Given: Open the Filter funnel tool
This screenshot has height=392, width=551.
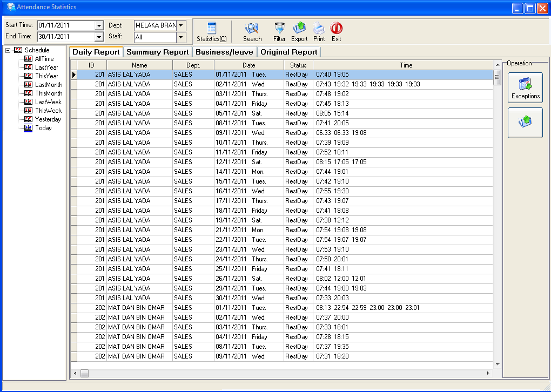Looking at the screenshot, I should (x=279, y=28).
